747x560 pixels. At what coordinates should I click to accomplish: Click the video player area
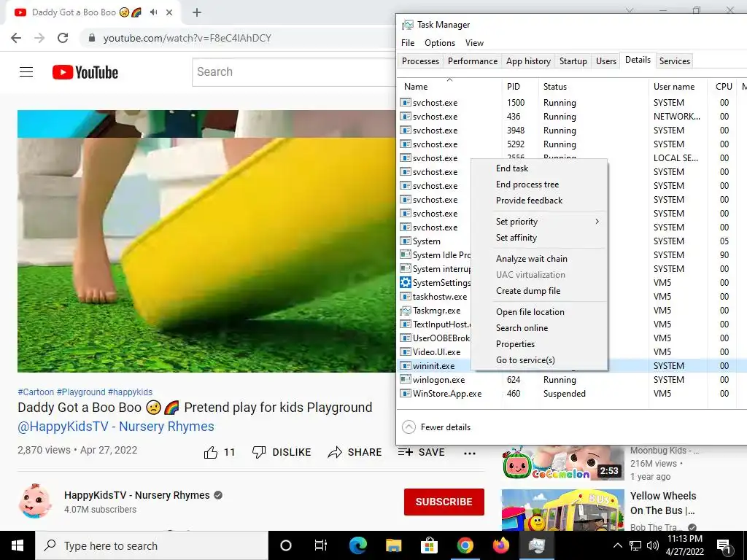pyautogui.click(x=206, y=241)
